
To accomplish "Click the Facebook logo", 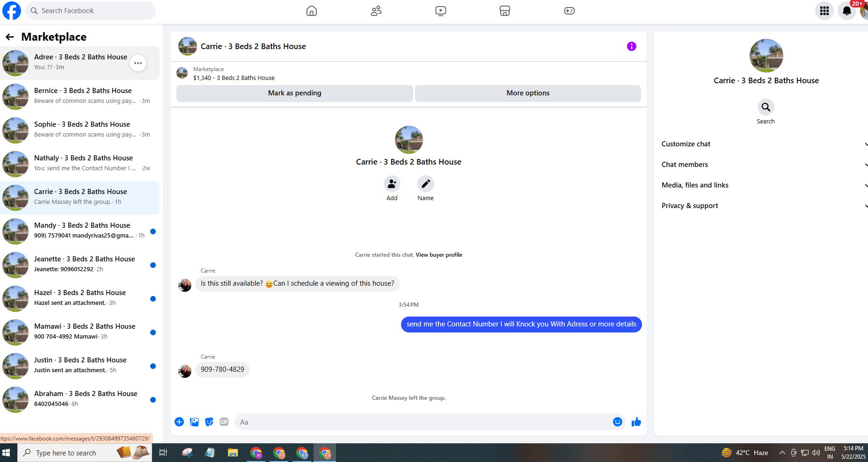I will click(x=12, y=11).
